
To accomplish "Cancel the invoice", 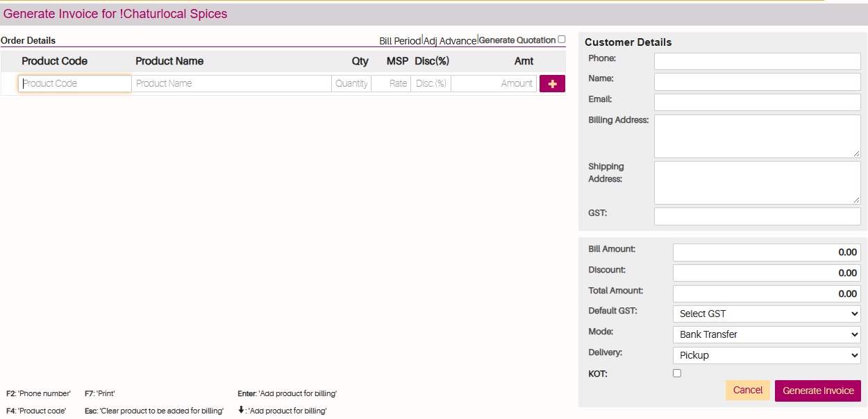I will coord(748,391).
